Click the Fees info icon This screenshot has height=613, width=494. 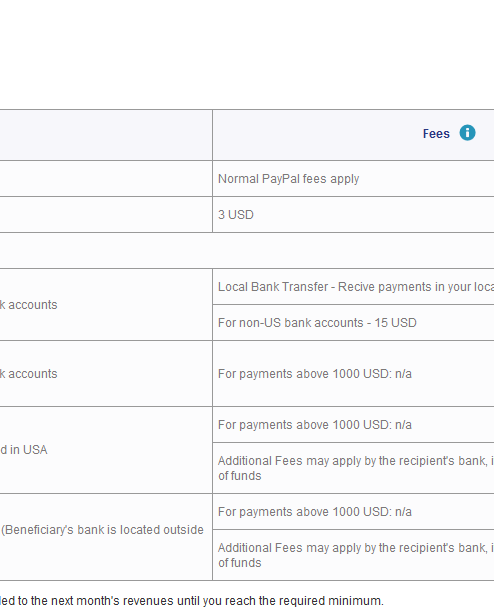point(467,133)
